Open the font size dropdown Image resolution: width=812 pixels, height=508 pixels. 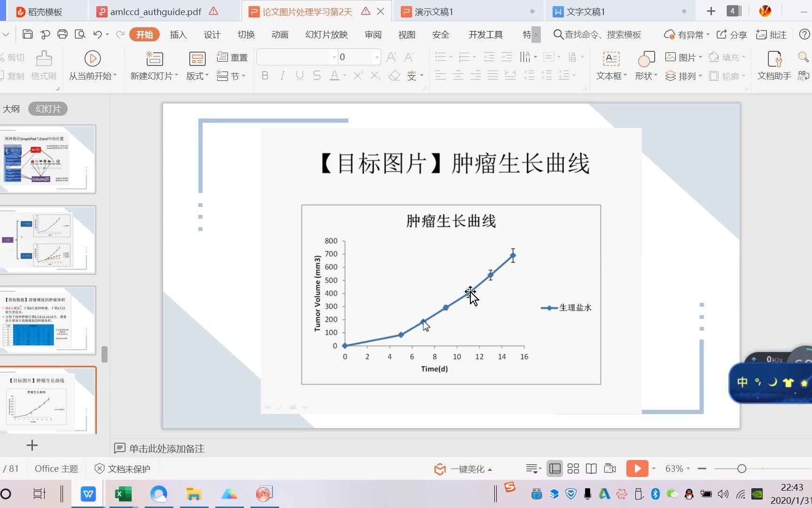(x=377, y=57)
